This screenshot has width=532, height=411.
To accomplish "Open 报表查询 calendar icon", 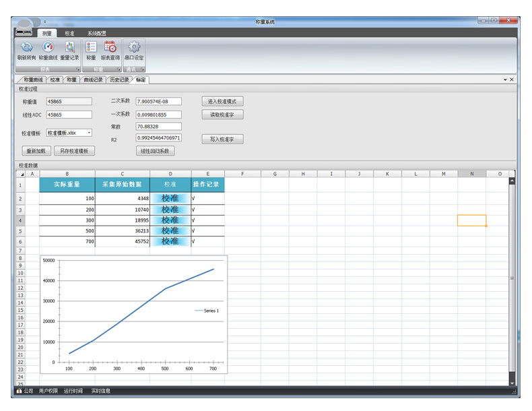I will coord(110,47).
